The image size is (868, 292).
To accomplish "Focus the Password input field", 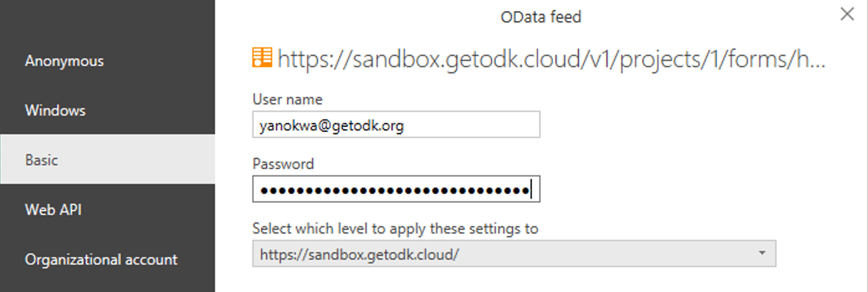I will pos(396,189).
